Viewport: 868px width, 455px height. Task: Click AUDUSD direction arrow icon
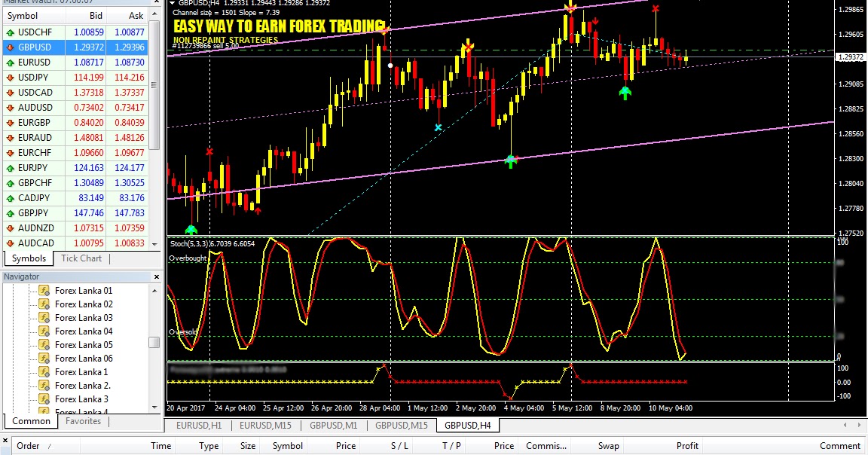tap(10, 108)
